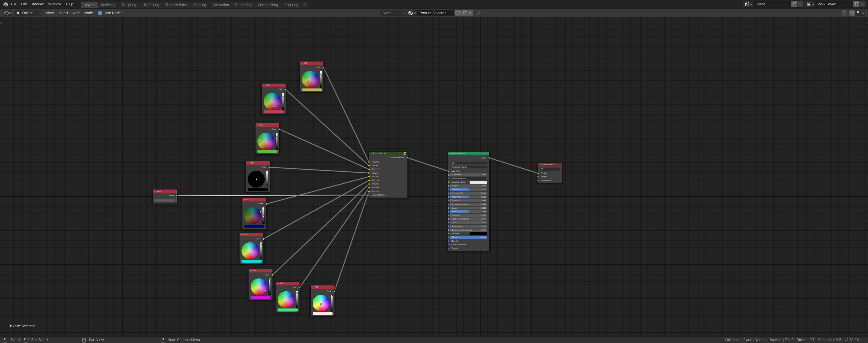This screenshot has height=343, width=868.
Task: Open the Object shader type dropdown
Action: click(x=28, y=13)
